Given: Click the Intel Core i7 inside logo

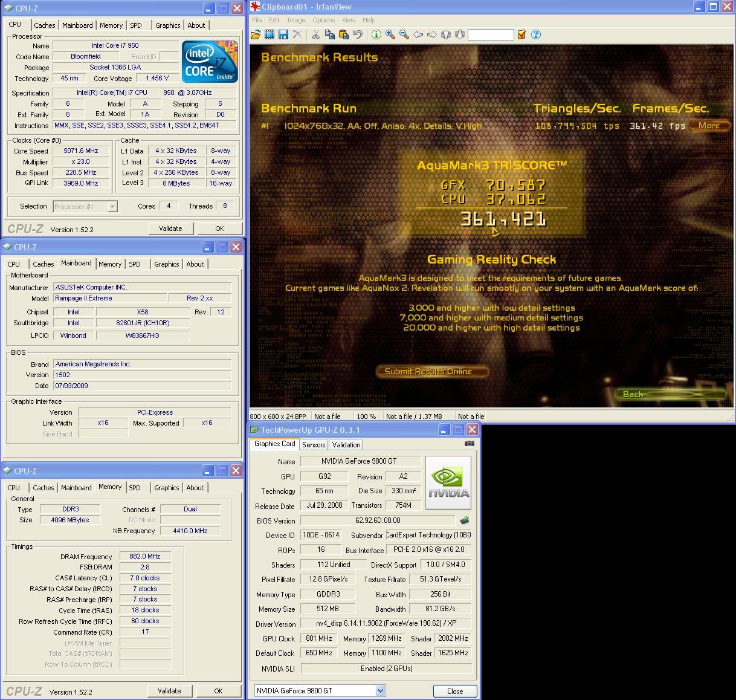Looking at the screenshot, I should (x=210, y=62).
